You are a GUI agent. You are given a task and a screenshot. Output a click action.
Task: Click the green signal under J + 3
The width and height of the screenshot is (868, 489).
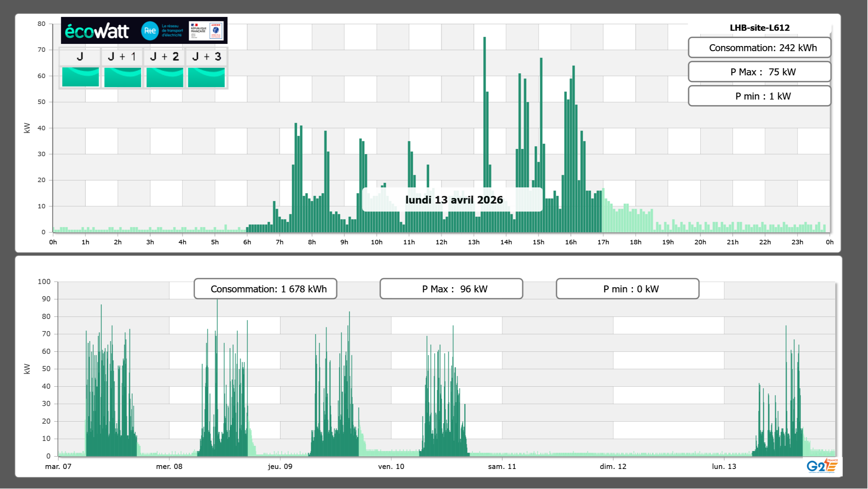(206, 77)
